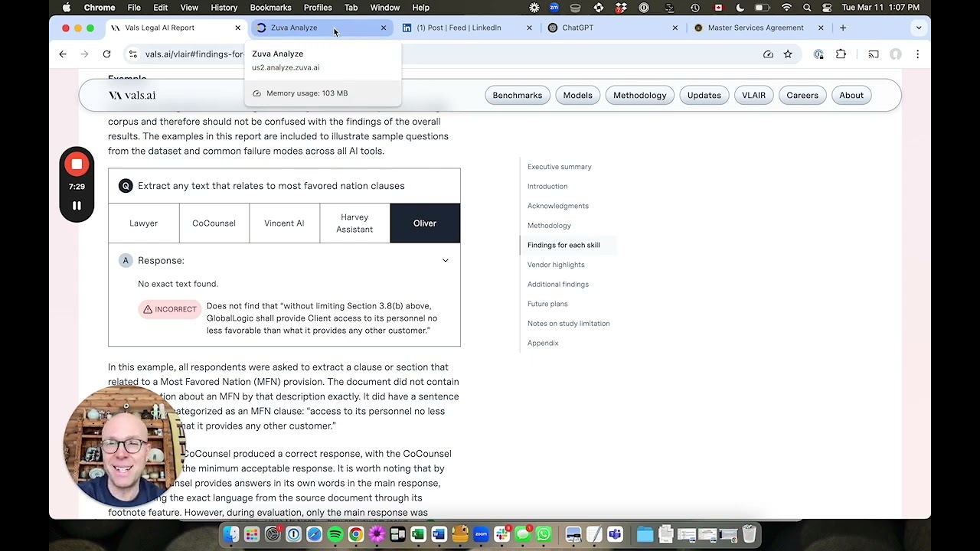
Task: Jump to Additional findings section
Action: coord(558,285)
